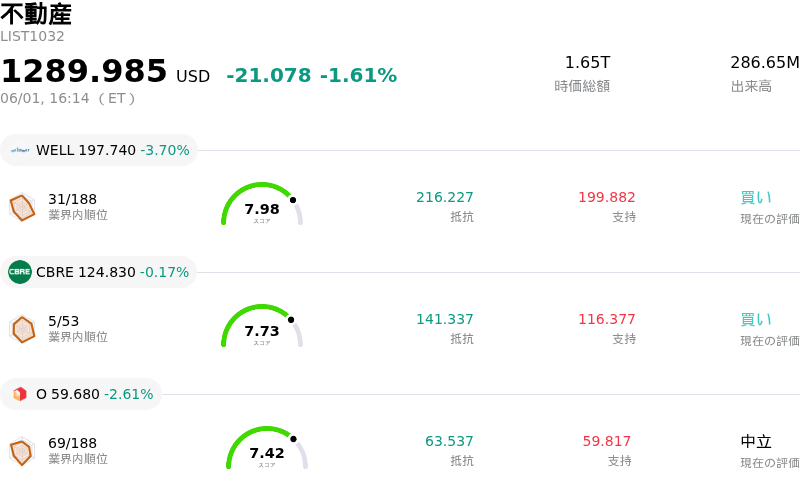Open WELL's radar chart rank icon
This screenshot has width=800, height=488.
(22, 208)
